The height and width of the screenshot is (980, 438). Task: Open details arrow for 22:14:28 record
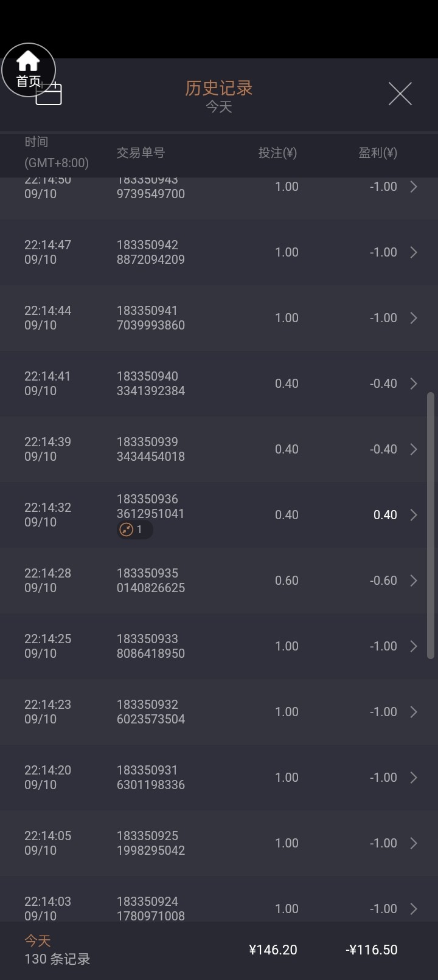coord(414,581)
